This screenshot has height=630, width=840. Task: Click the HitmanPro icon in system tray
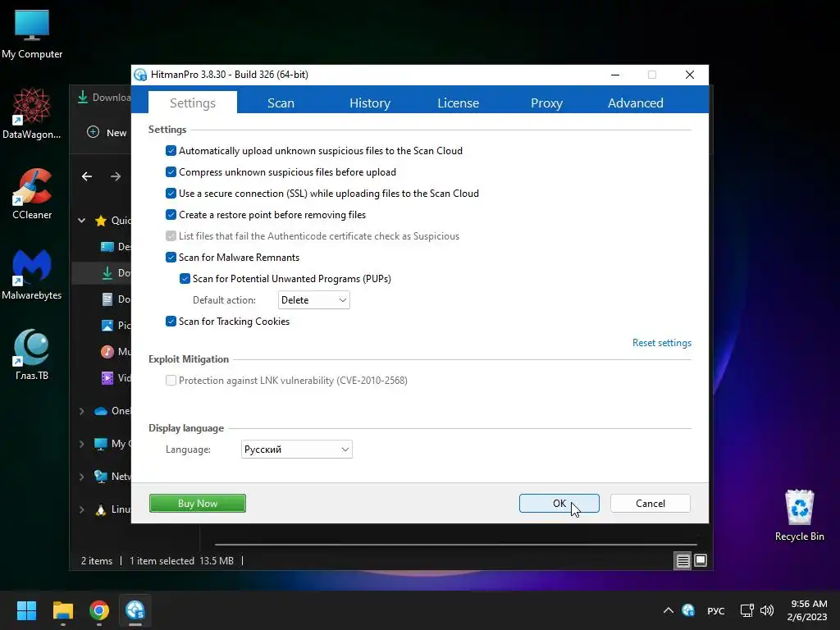pyautogui.click(x=688, y=610)
